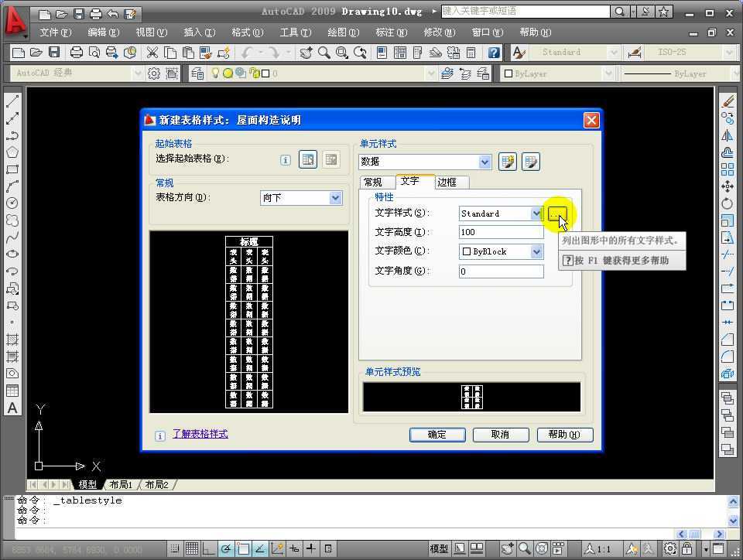Open the Layer Properties Manager icon
The image size is (743, 560).
coord(197,73)
